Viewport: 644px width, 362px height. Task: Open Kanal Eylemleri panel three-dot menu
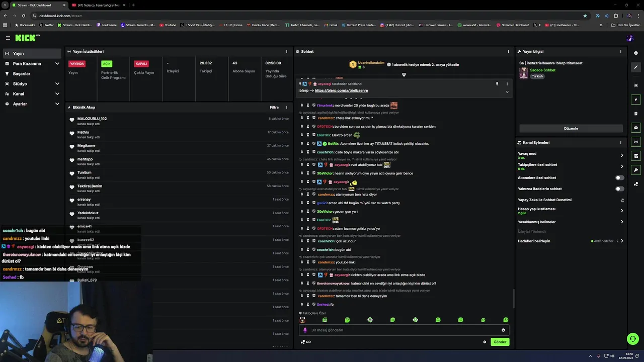[x=621, y=142]
